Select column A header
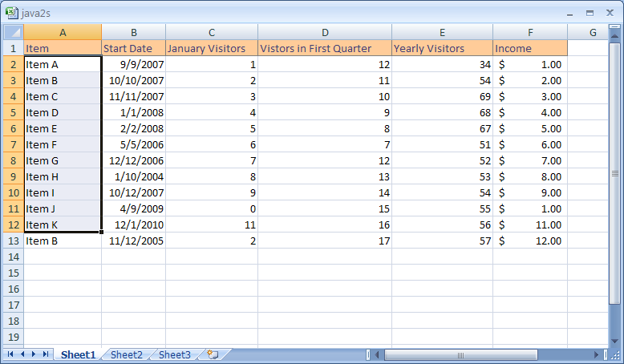624x364 pixels. click(63, 32)
